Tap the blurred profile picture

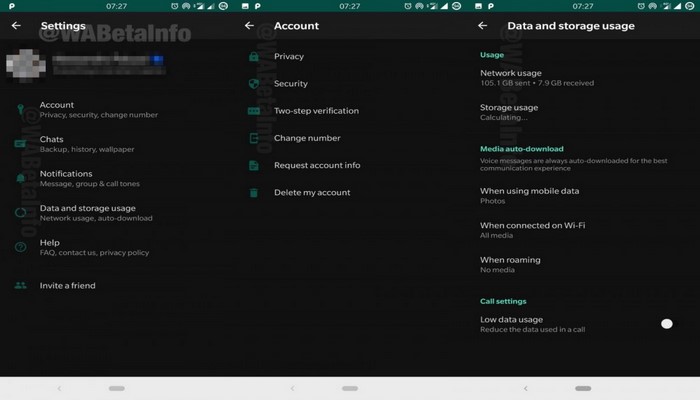tap(26, 66)
